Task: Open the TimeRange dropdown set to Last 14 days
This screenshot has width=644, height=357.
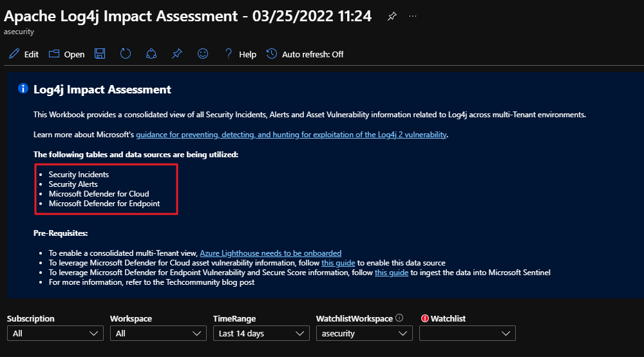Action: pos(261,333)
